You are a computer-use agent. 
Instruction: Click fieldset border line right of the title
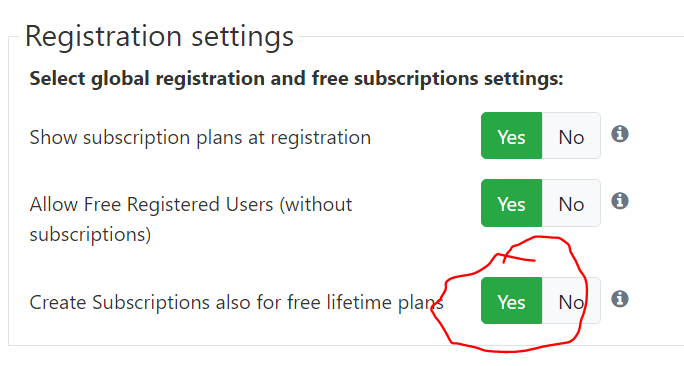point(491,37)
